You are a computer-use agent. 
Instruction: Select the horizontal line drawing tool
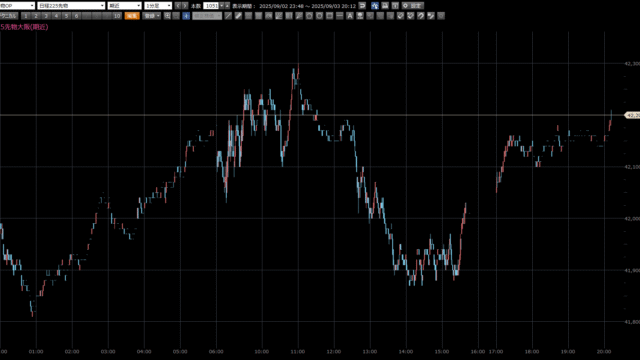tap(340, 16)
